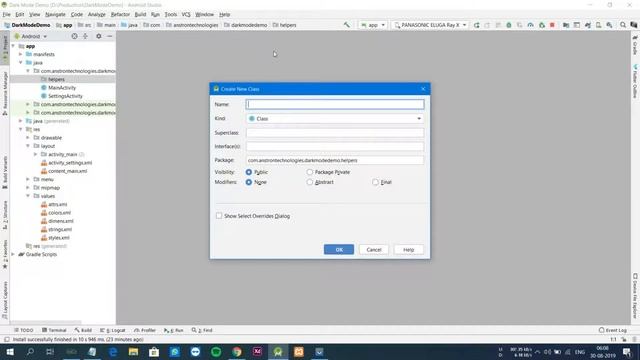Open the Kind dropdown in dialog
Screen dimensions: 640x360
click(x=335, y=118)
